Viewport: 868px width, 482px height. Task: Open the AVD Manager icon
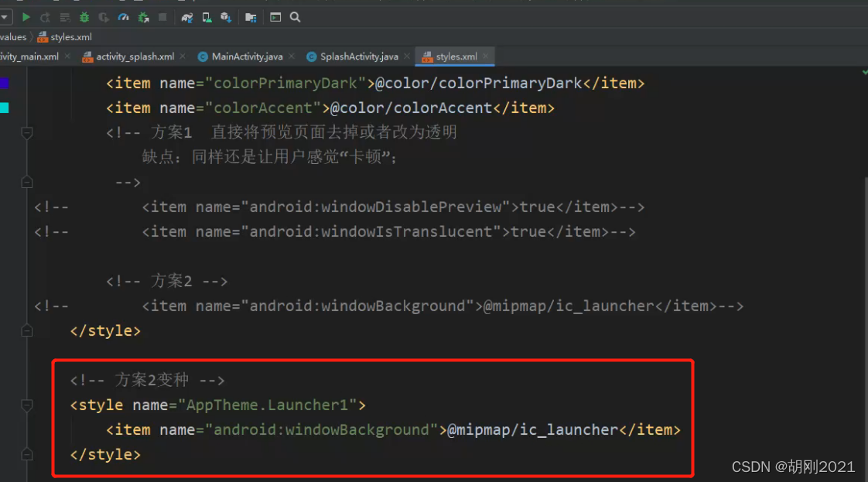[207, 17]
